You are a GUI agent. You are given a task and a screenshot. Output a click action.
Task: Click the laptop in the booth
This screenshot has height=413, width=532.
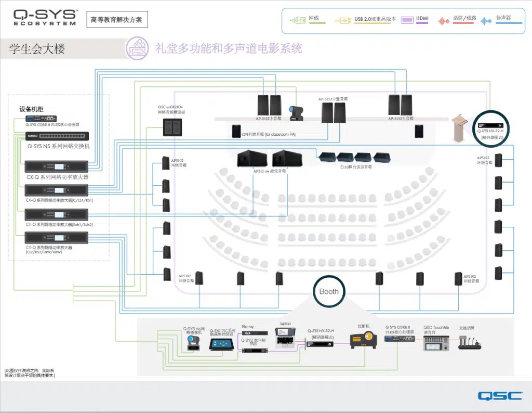tap(285, 338)
